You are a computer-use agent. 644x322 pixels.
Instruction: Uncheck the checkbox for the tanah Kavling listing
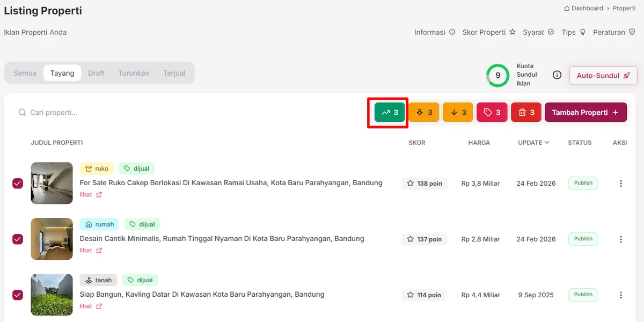(18, 295)
